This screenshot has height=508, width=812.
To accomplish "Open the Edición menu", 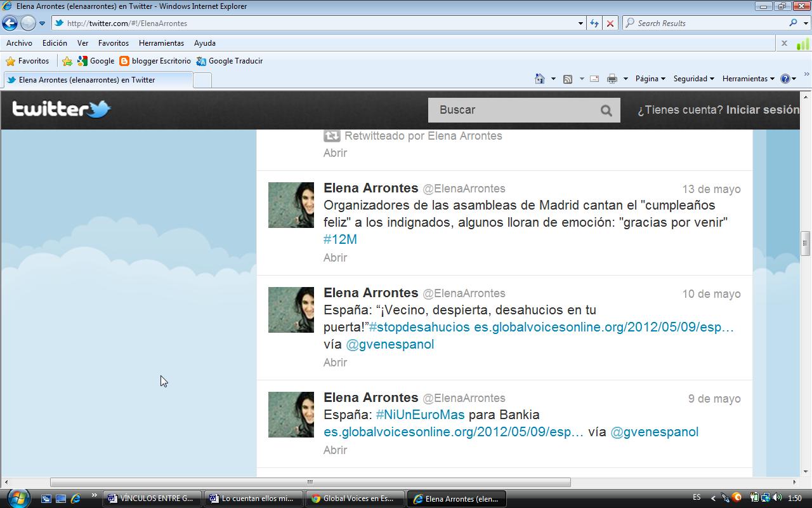I will 55,43.
